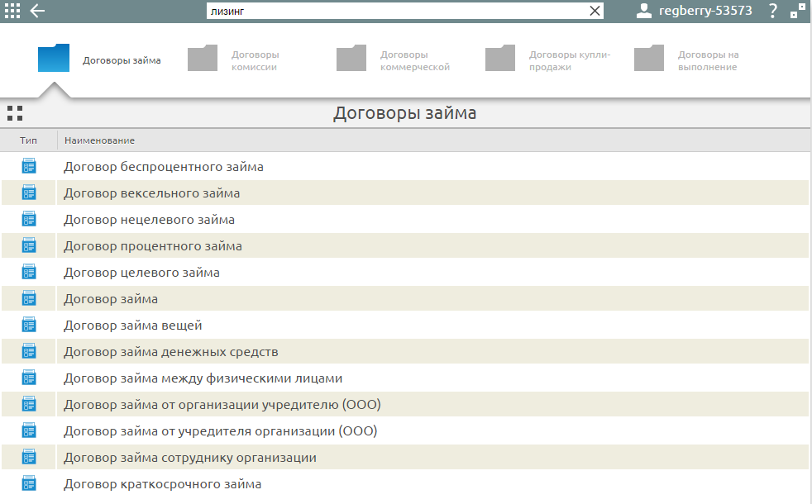This screenshot has height=504, width=812.
Task: Click the back arrow in the header
Action: pyautogui.click(x=37, y=11)
